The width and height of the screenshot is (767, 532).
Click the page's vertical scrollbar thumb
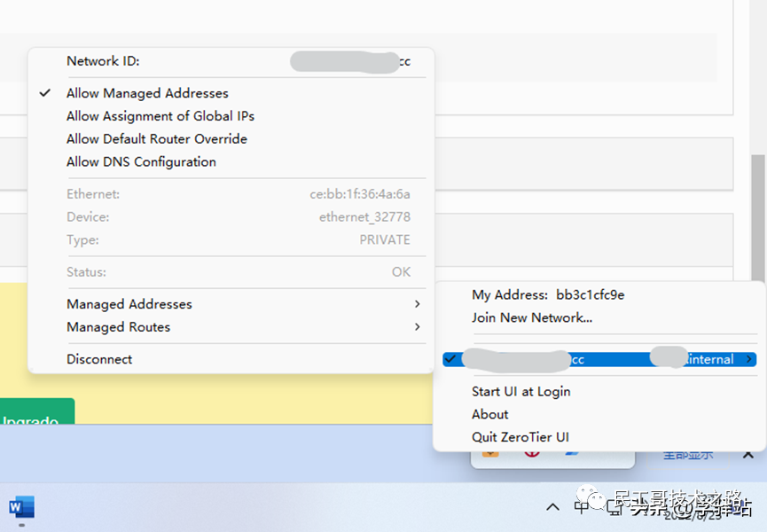[x=758, y=217]
